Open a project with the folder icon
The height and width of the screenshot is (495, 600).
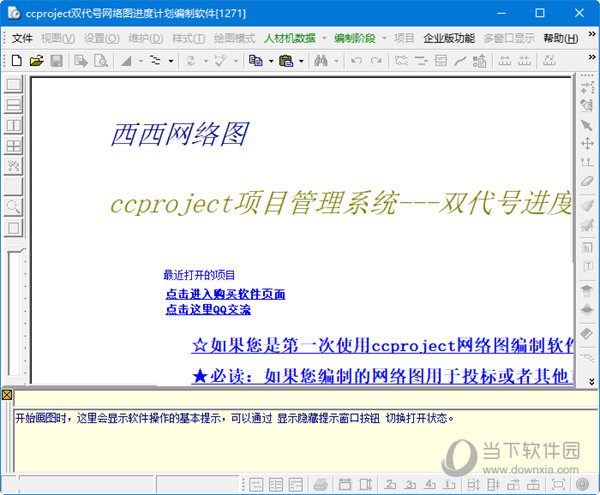pos(36,60)
